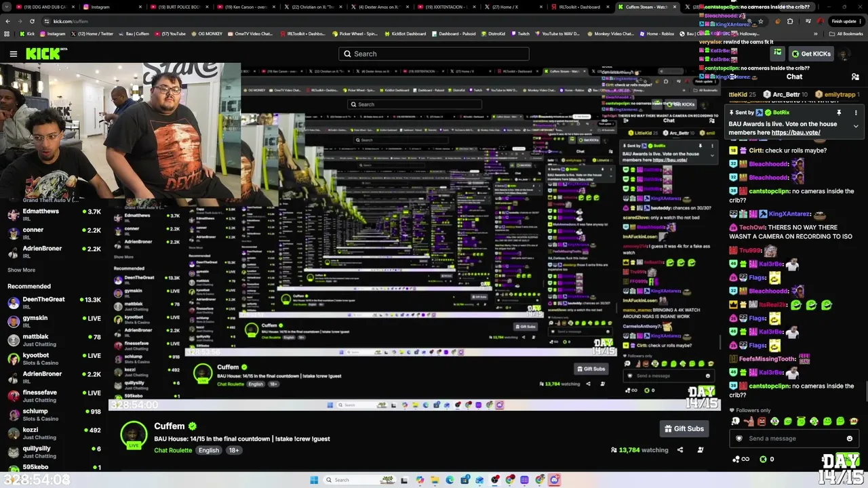This screenshot has width=868, height=488.
Task: Insert the Patrick pointing emote
Action: [x=749, y=422]
